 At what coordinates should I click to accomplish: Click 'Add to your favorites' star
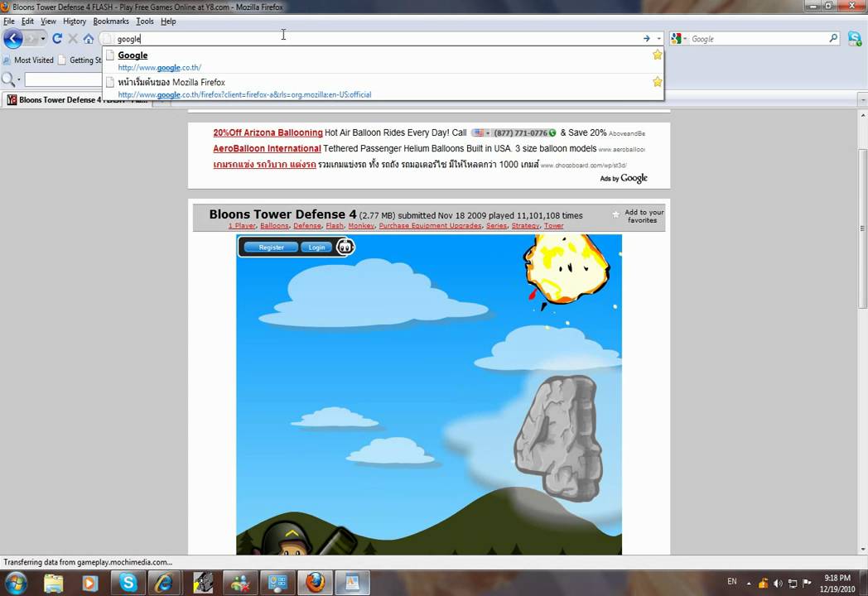point(615,214)
